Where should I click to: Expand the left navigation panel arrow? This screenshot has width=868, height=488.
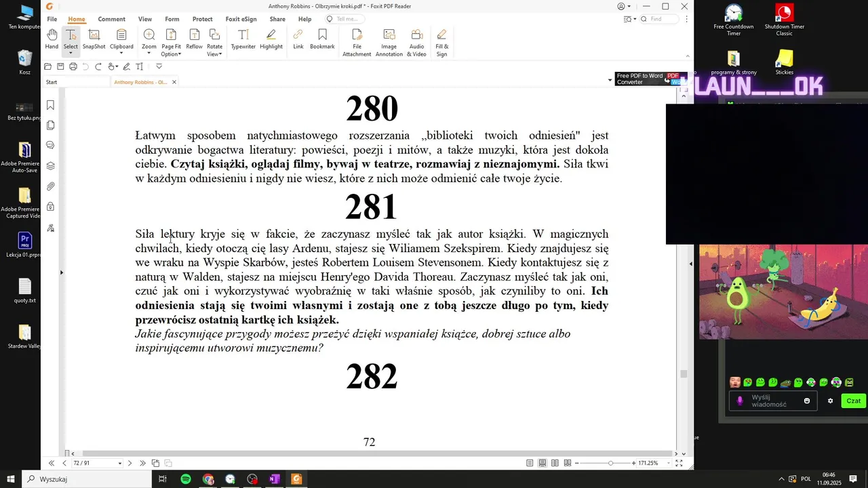[x=62, y=272]
